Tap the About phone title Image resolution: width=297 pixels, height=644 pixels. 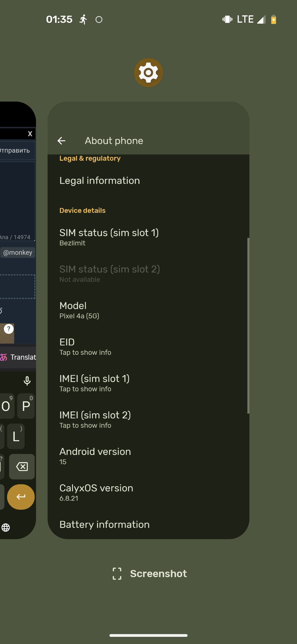tap(114, 141)
